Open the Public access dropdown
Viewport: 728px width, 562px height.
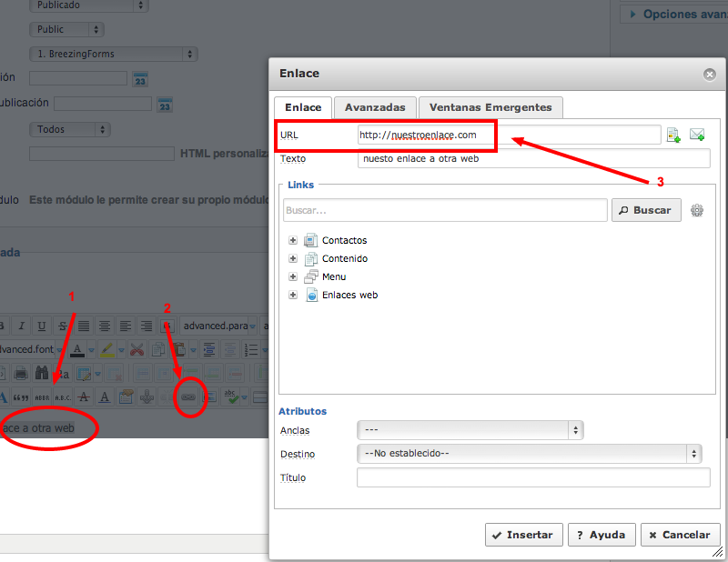coord(66,29)
